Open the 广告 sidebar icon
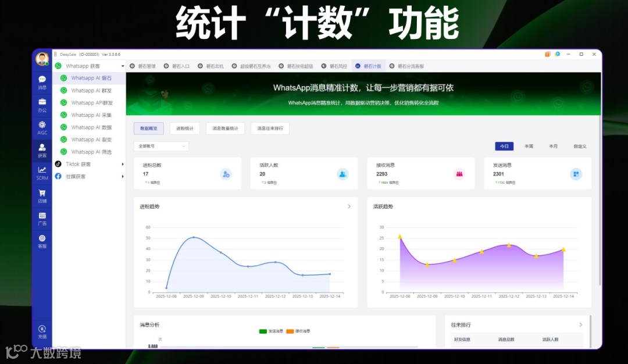628x364 pixels. [42, 219]
